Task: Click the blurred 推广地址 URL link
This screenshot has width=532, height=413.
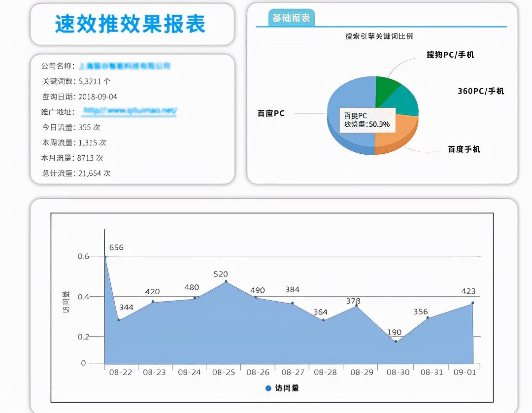Action: click(x=130, y=111)
